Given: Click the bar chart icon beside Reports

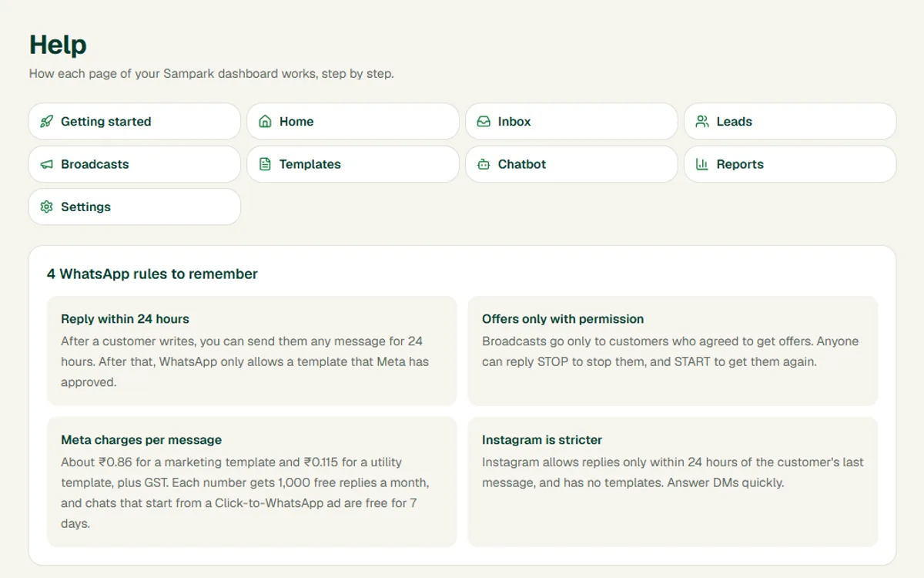Looking at the screenshot, I should point(702,164).
